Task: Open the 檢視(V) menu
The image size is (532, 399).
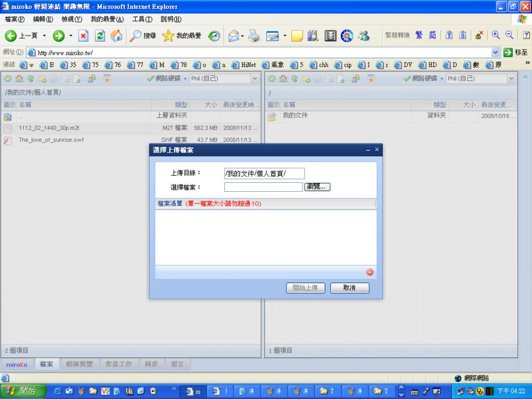Action: coord(71,19)
